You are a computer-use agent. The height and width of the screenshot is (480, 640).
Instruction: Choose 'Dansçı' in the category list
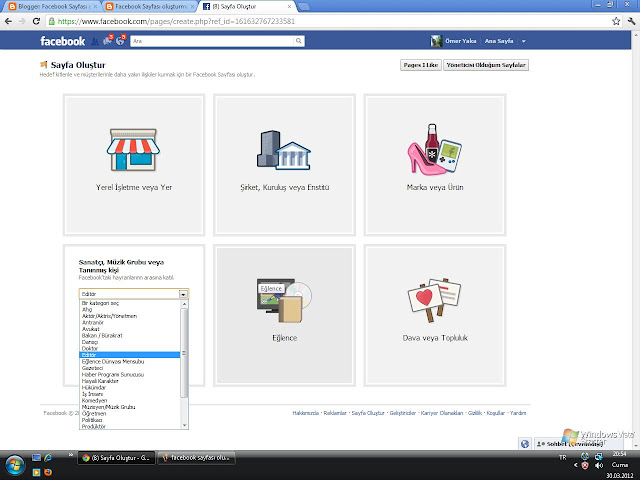click(129, 342)
